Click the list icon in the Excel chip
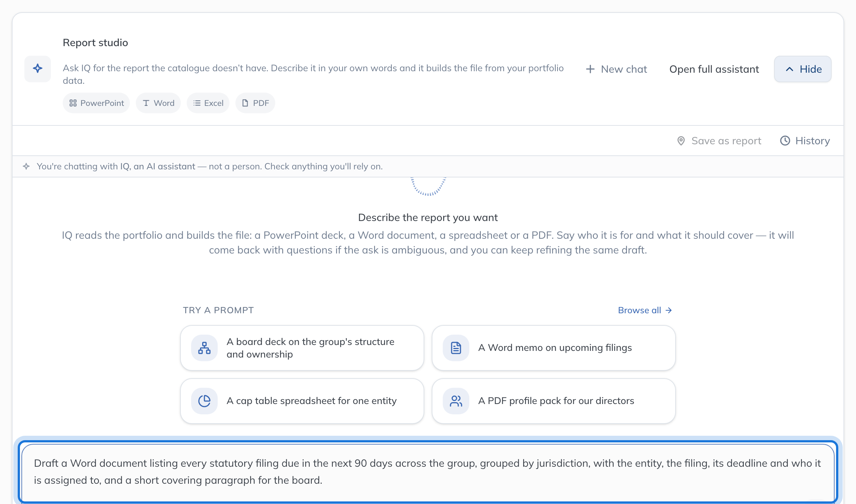This screenshot has width=856, height=504. point(197,103)
